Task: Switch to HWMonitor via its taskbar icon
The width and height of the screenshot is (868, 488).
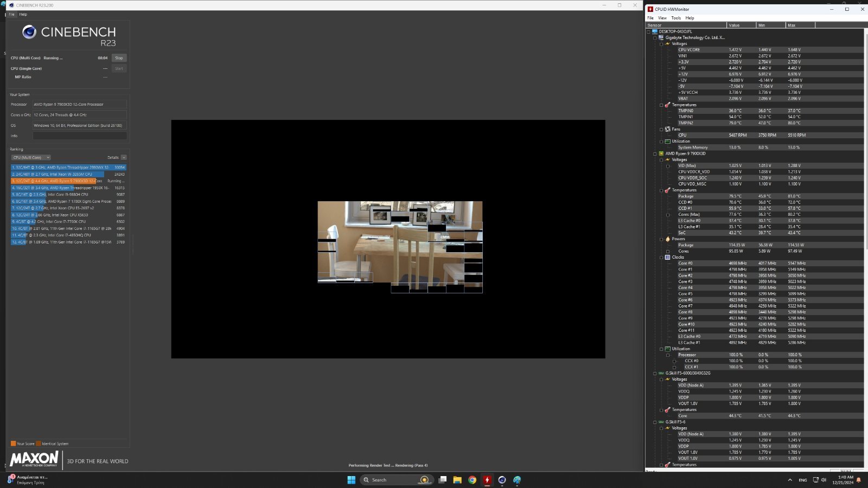Action: (487, 480)
